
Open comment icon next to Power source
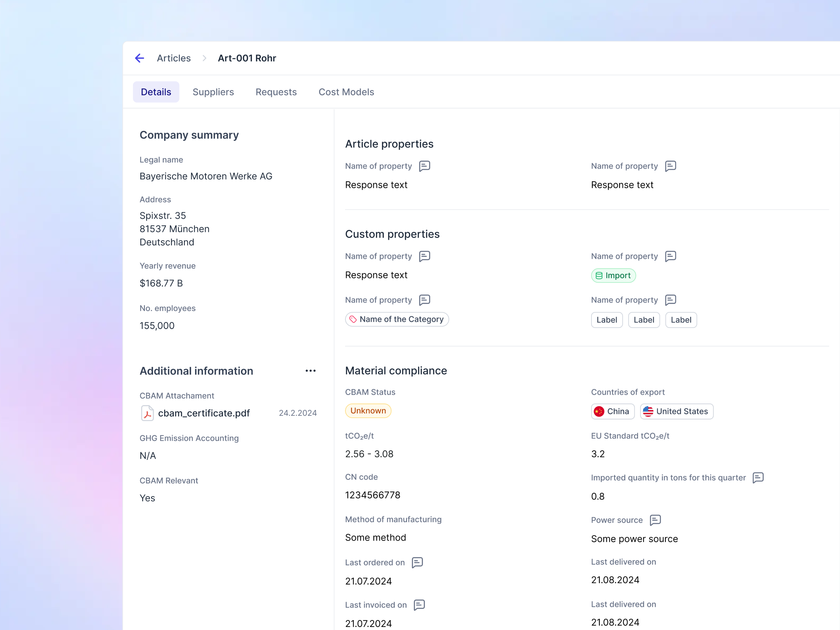pos(655,520)
